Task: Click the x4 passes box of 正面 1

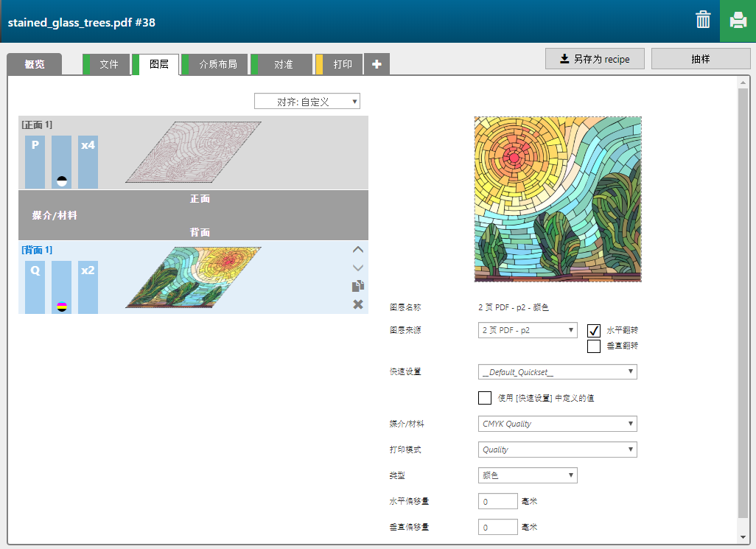Action: 88,162
